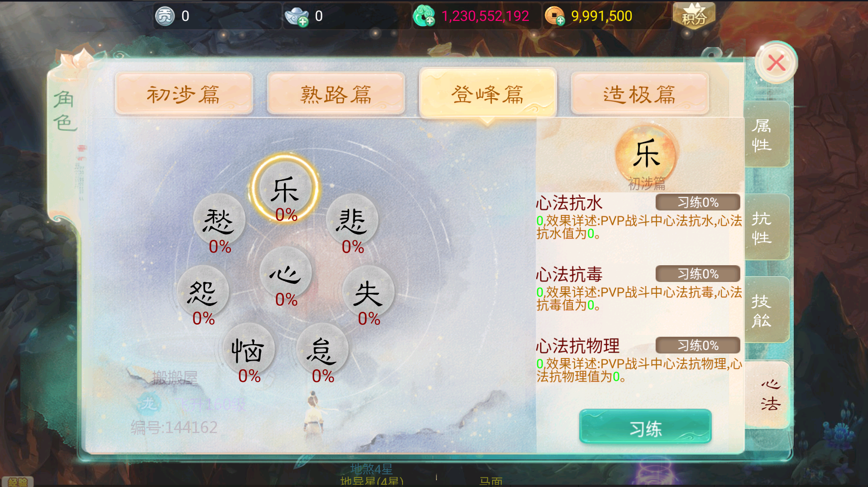Open the 造极篇 tab
This screenshot has height=487, width=868.
pyautogui.click(x=639, y=94)
